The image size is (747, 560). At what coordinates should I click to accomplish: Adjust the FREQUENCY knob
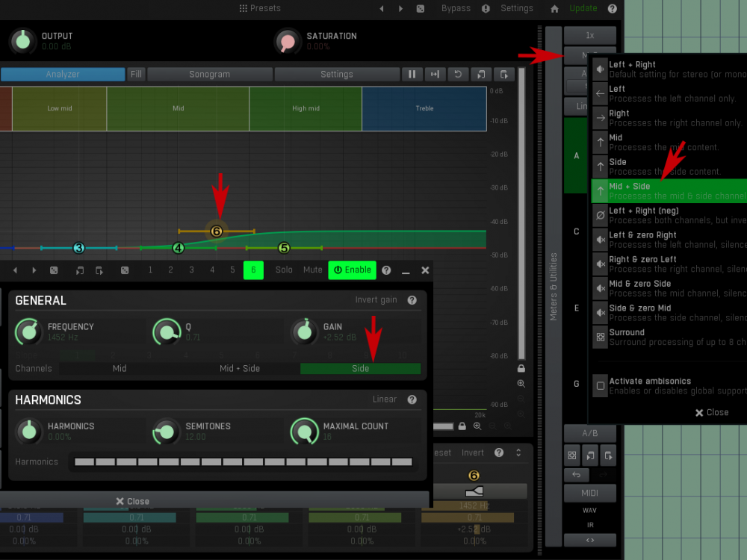coord(28,332)
